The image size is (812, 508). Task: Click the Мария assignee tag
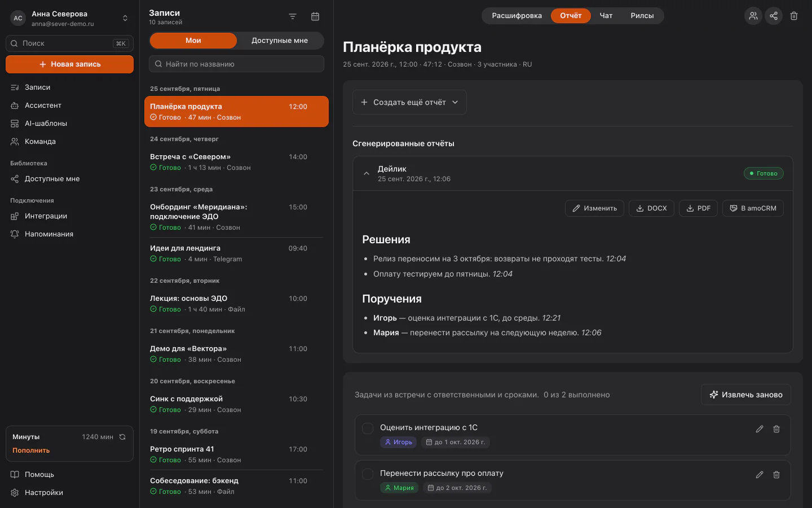click(x=399, y=488)
